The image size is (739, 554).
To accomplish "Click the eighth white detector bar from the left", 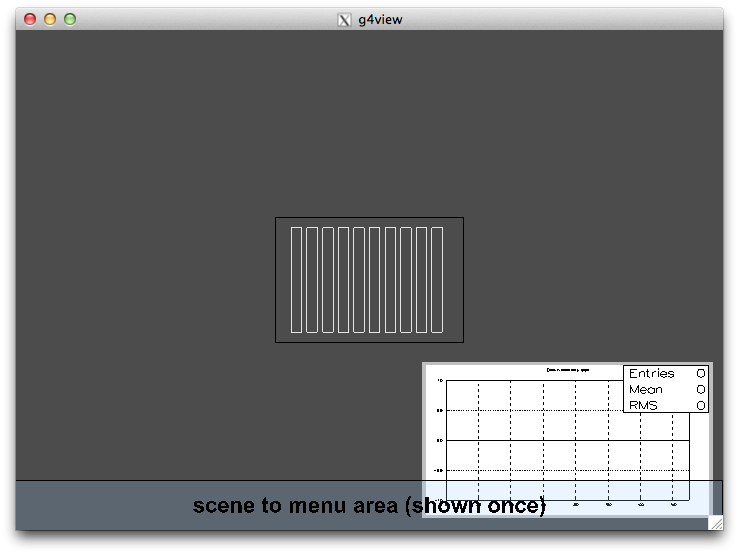I will 406,280.
